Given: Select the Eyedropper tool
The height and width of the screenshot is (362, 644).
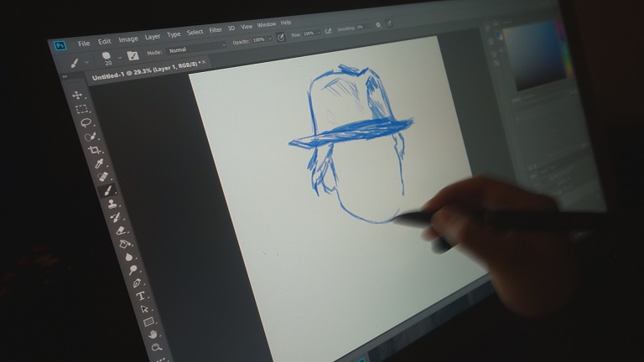Looking at the screenshot, I should point(99,163).
